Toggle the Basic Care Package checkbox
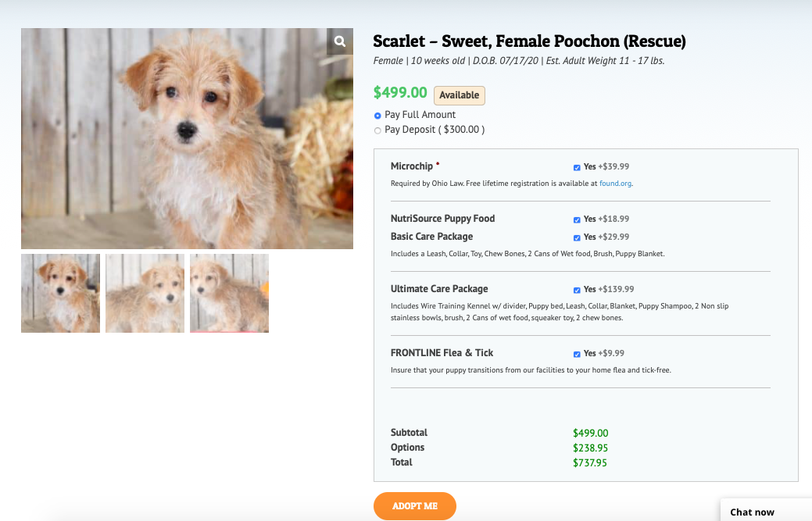Screen dimensions: 812x521 (577, 237)
